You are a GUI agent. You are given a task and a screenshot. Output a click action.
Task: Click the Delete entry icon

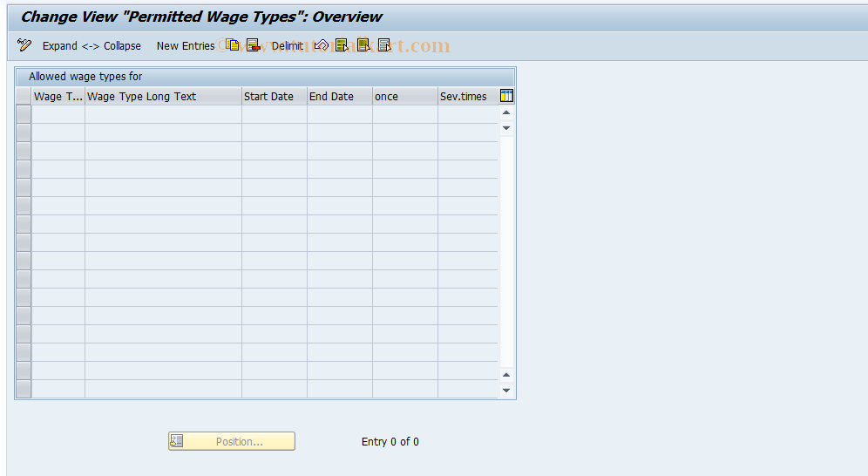tap(254, 45)
